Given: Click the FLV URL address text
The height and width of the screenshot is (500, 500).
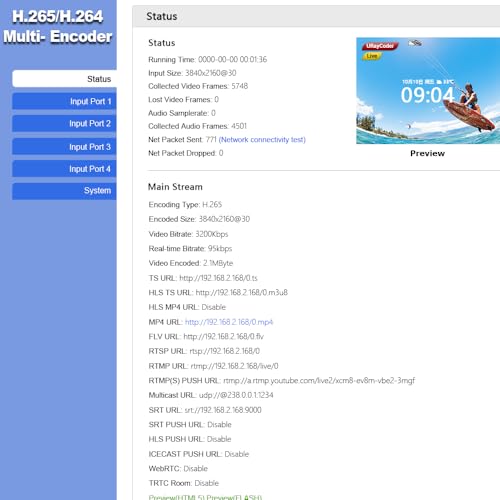Looking at the screenshot, I should (x=223, y=337).
